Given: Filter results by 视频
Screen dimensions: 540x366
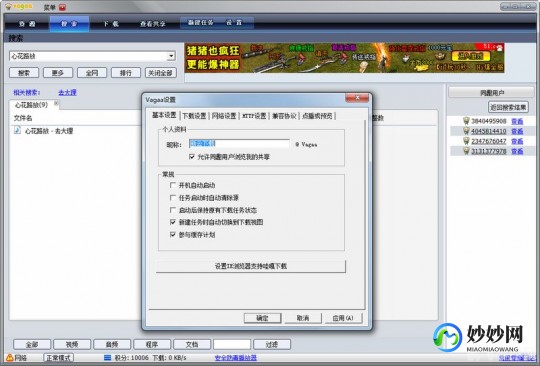Looking at the screenshot, I should tap(72, 344).
